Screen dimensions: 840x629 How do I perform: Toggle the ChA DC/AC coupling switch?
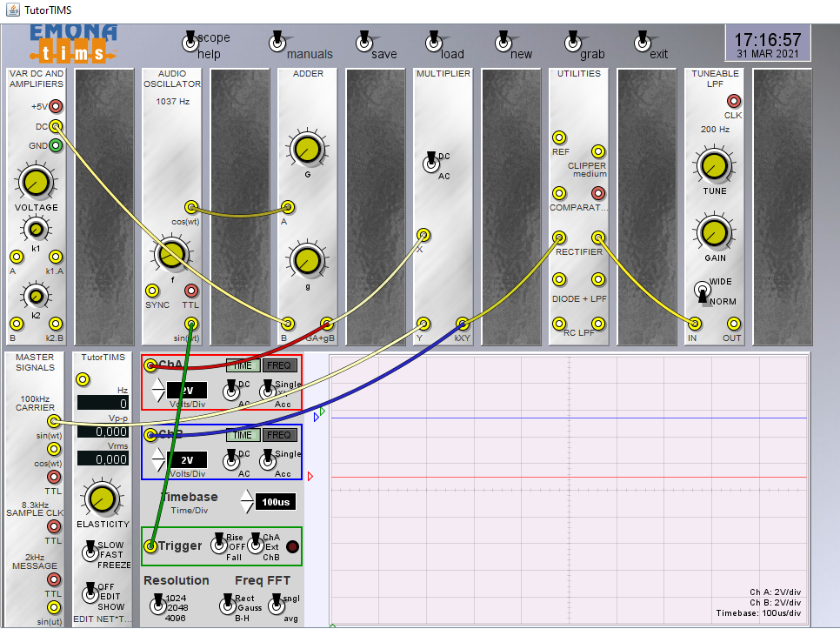pyautogui.click(x=231, y=391)
